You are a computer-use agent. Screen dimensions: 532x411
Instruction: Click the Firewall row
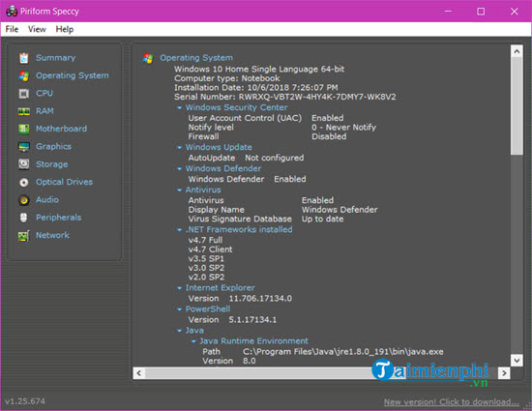coord(267,136)
